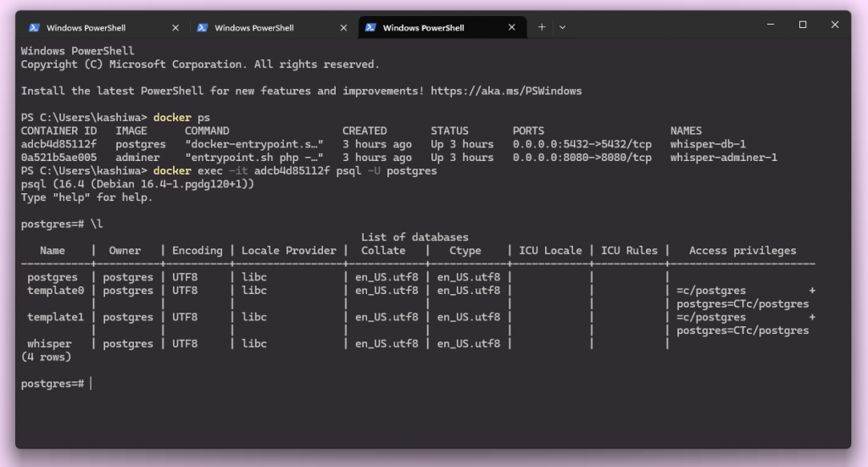Click the "(4 rows)" result count
The width and height of the screenshot is (868, 467).
pos(46,357)
